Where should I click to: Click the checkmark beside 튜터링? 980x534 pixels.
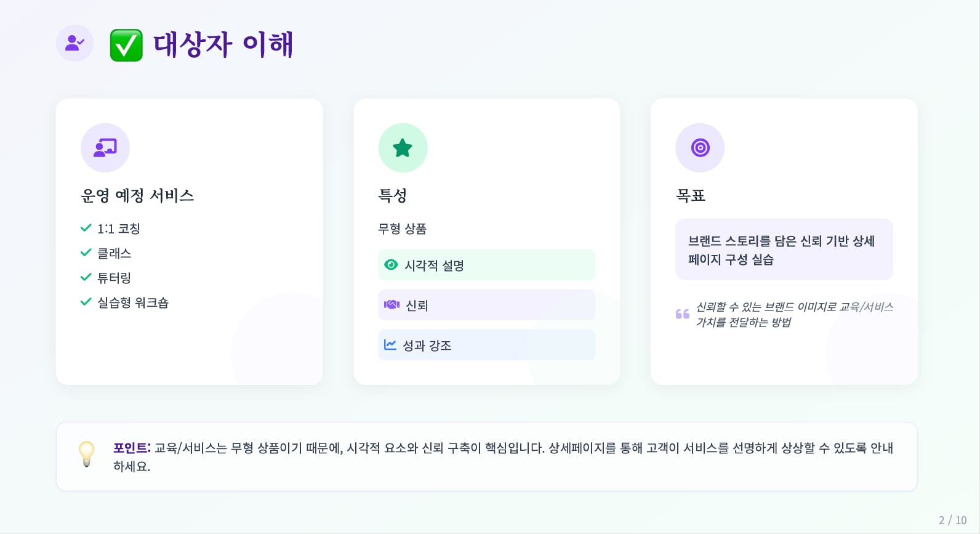tap(86, 277)
